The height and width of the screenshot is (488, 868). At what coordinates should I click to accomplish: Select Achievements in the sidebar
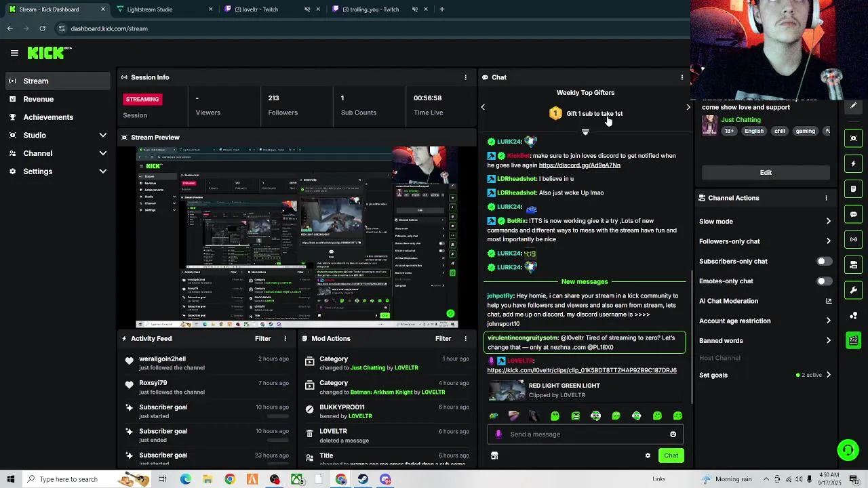(x=57, y=117)
